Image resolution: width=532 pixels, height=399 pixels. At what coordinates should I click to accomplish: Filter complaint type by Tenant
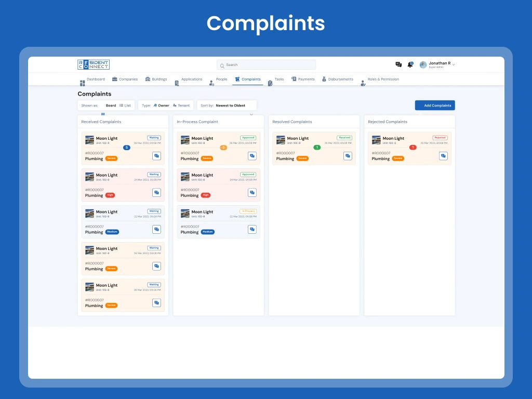[181, 105]
